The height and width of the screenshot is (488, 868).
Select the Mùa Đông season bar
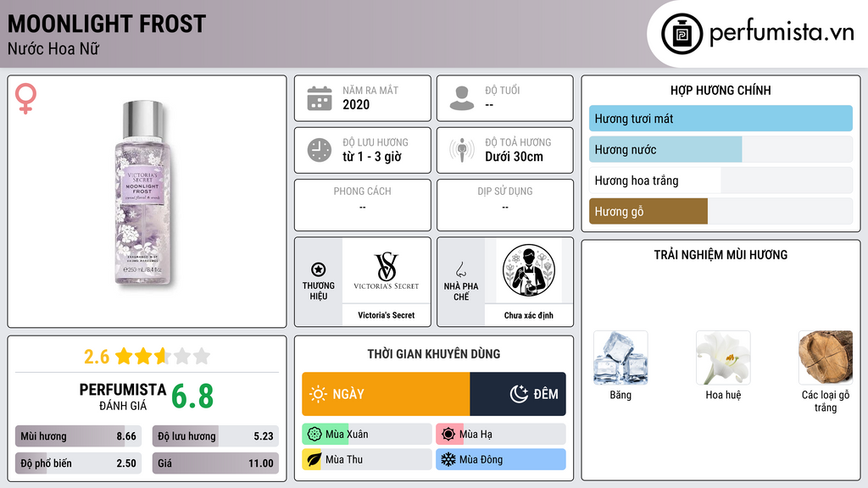tap(501, 459)
